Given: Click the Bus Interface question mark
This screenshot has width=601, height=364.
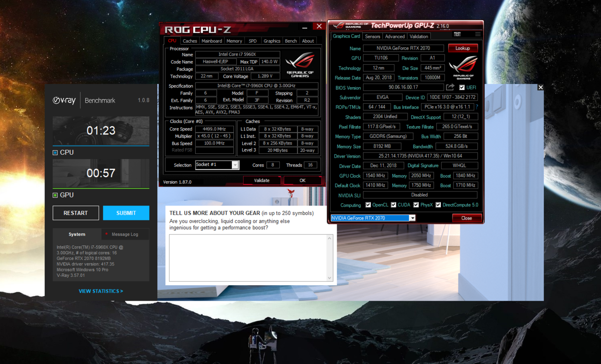Looking at the screenshot, I should [x=477, y=107].
